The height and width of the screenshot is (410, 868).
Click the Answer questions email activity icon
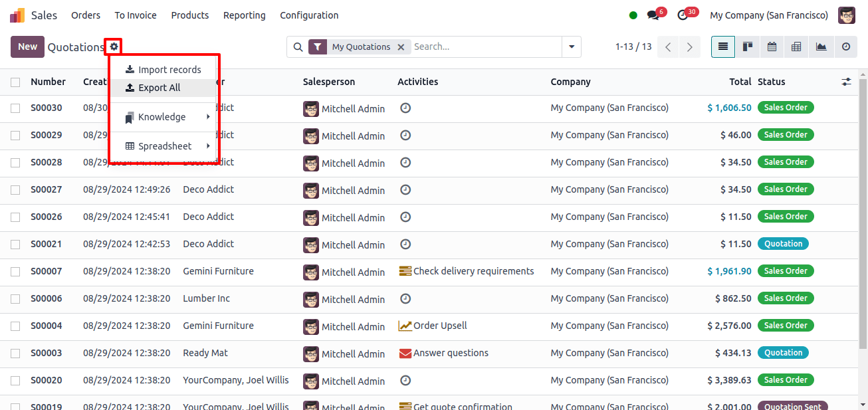(x=405, y=353)
